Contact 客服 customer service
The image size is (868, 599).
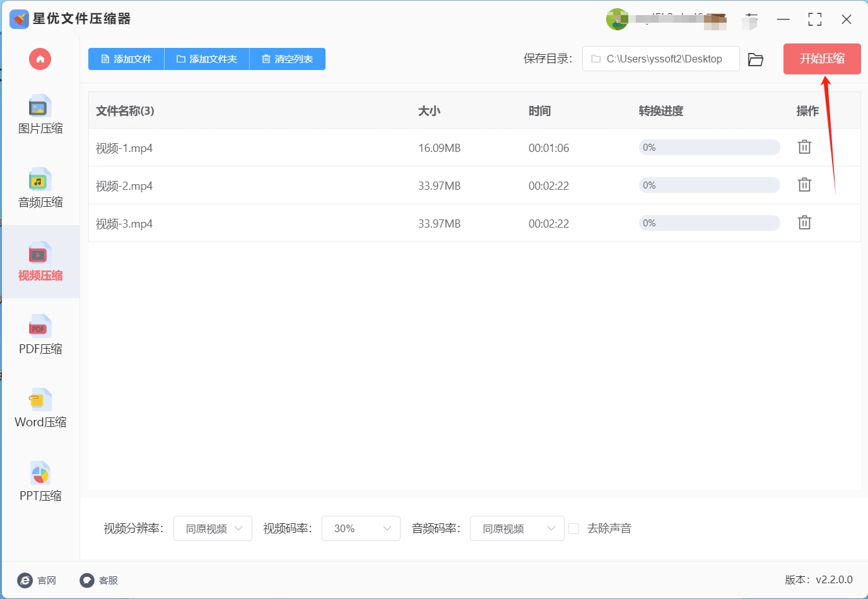point(99,580)
